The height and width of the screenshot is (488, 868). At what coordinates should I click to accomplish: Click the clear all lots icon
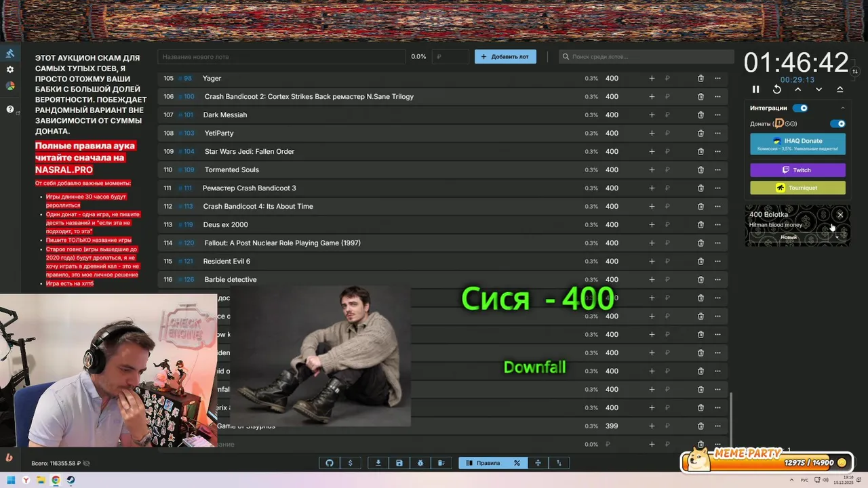click(441, 463)
